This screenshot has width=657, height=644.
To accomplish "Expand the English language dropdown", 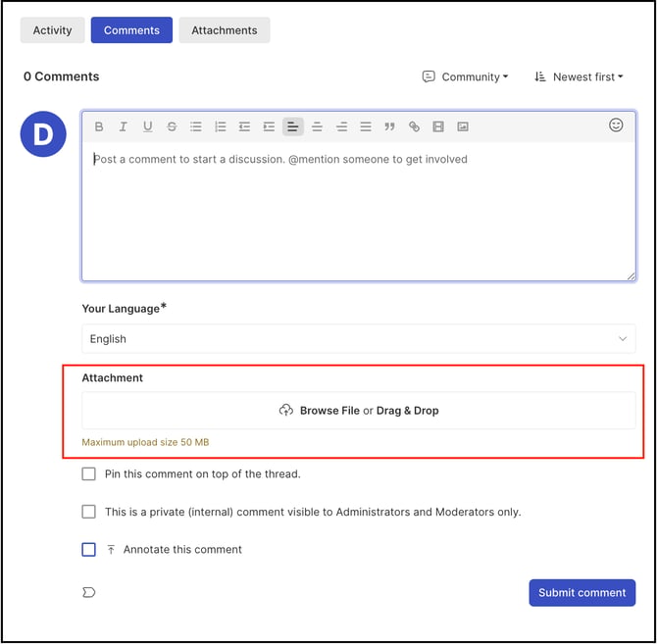I will (x=359, y=339).
